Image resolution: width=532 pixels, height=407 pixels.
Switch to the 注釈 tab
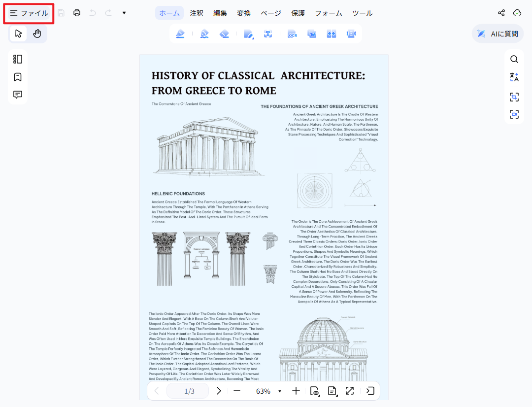pos(197,13)
